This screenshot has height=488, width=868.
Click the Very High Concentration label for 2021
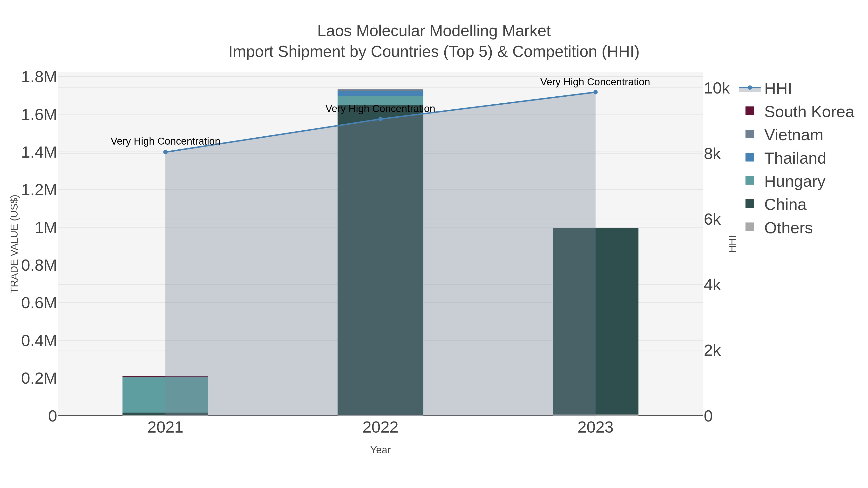point(165,141)
